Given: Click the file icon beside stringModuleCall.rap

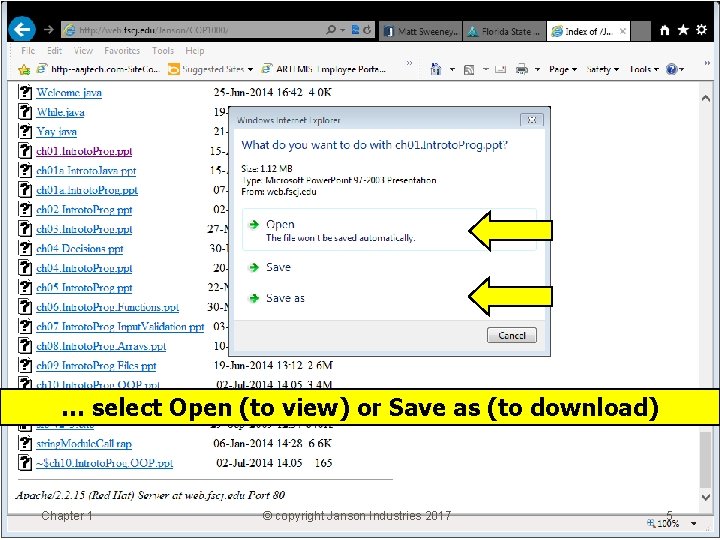Looking at the screenshot, I should pos(25,443).
